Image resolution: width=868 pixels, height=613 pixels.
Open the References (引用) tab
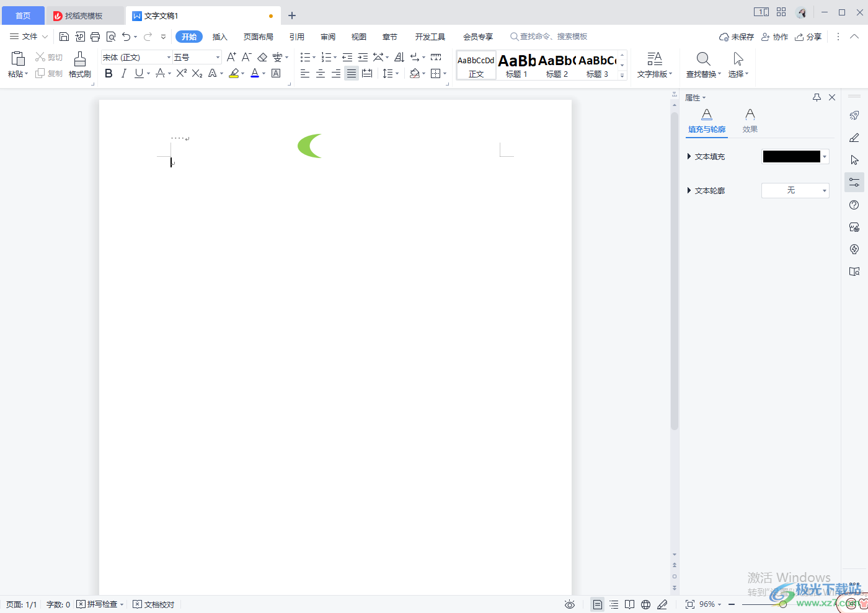(296, 37)
